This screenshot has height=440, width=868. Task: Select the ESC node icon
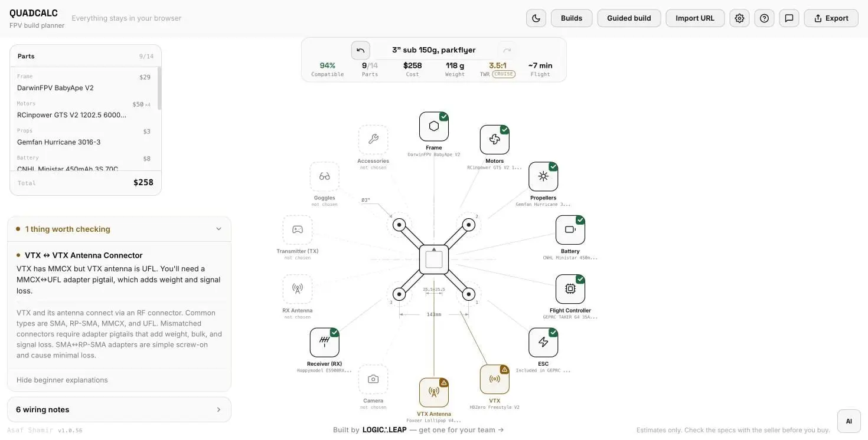click(543, 343)
